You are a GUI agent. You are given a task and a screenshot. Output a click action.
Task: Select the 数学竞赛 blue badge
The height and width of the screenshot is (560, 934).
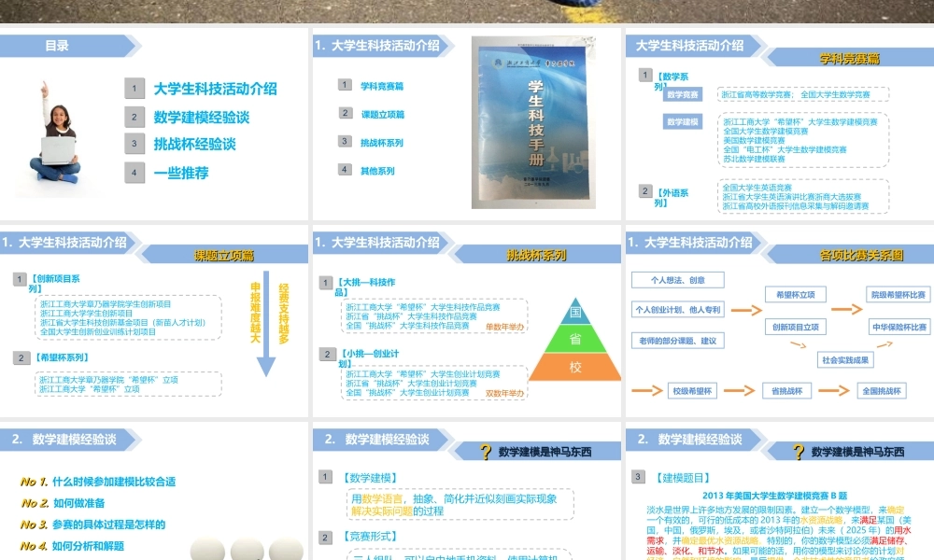point(683,94)
